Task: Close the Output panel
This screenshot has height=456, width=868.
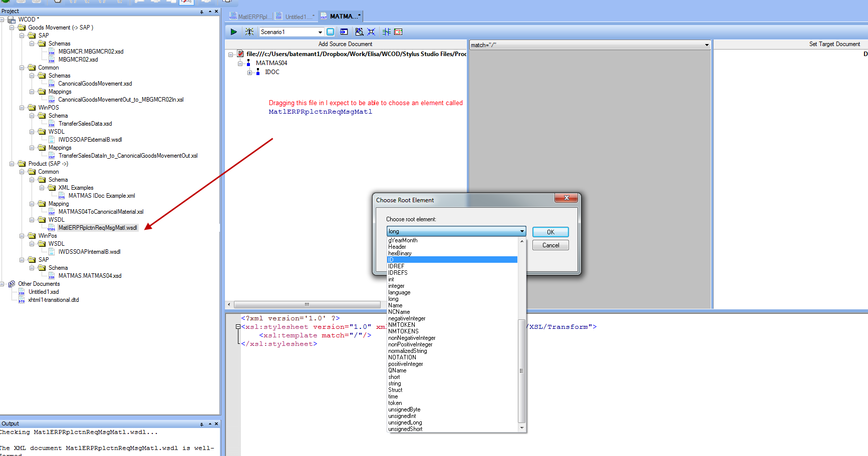Action: pos(216,423)
